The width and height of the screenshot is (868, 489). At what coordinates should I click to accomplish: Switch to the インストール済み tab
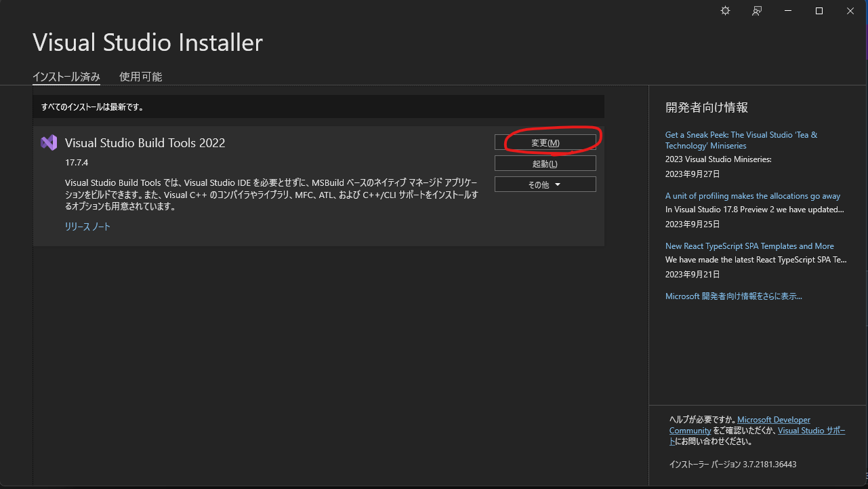[x=66, y=77]
